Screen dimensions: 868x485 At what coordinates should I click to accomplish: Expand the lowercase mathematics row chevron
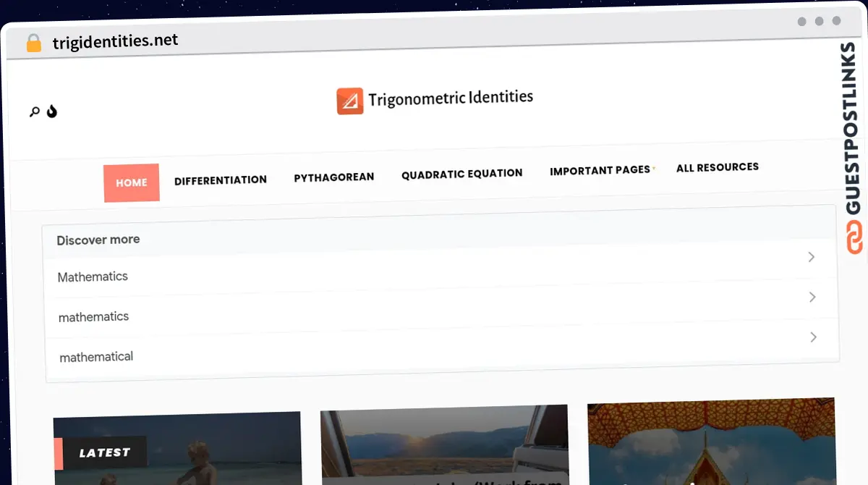click(x=812, y=297)
